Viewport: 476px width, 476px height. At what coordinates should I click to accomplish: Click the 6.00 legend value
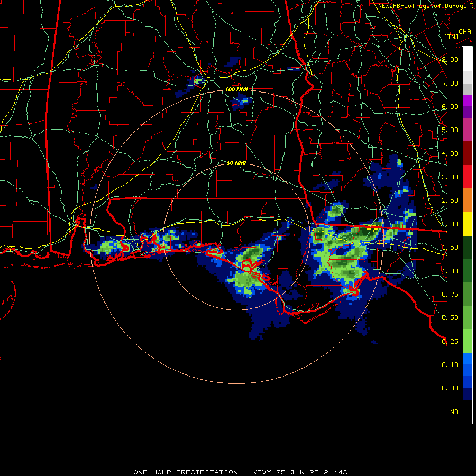point(450,106)
